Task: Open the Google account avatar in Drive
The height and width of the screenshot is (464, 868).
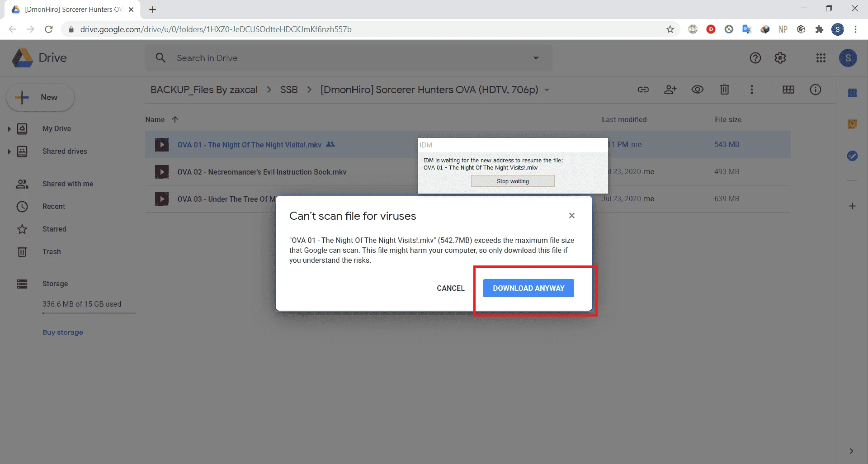Action: [x=848, y=58]
